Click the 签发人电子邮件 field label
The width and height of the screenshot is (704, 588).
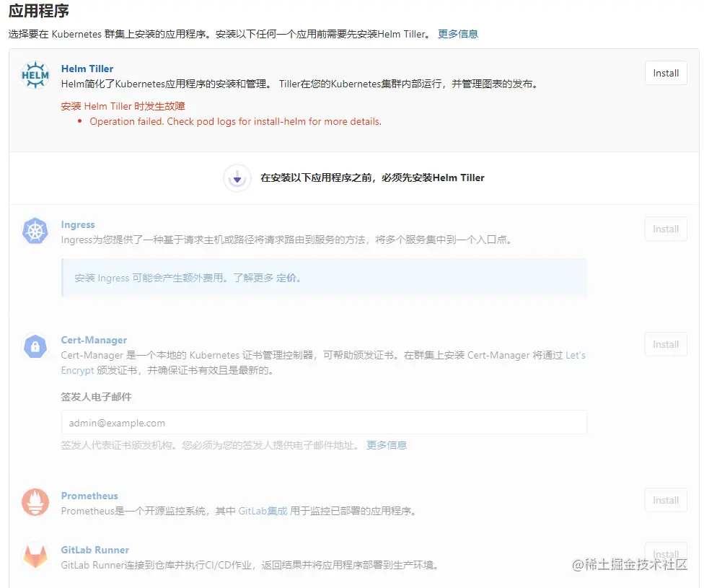click(96, 397)
